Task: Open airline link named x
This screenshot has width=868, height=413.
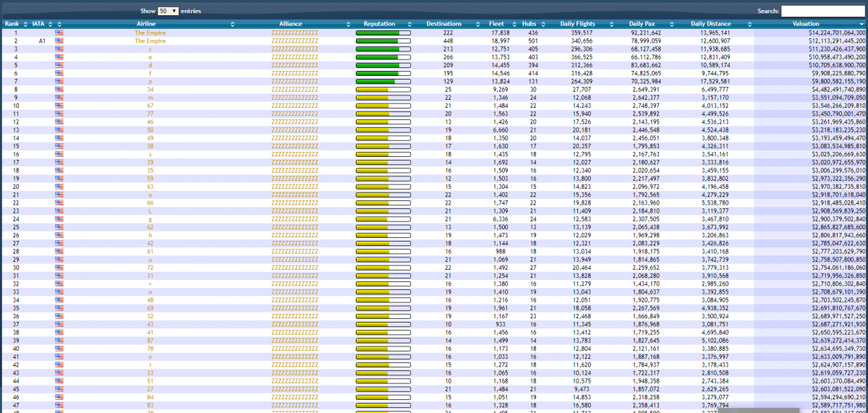Action: pos(150,356)
